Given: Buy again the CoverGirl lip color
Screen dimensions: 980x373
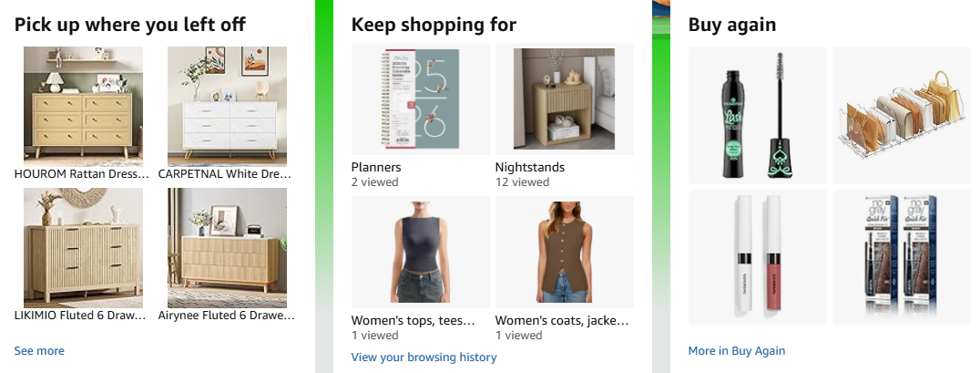Looking at the screenshot, I should (x=758, y=257).
